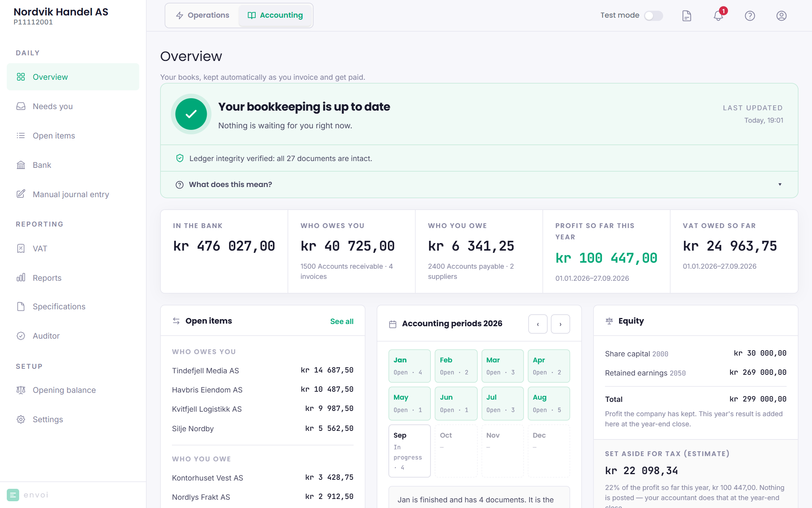
Task: Open Settings in the sidebar
Action: pyautogui.click(x=73, y=419)
